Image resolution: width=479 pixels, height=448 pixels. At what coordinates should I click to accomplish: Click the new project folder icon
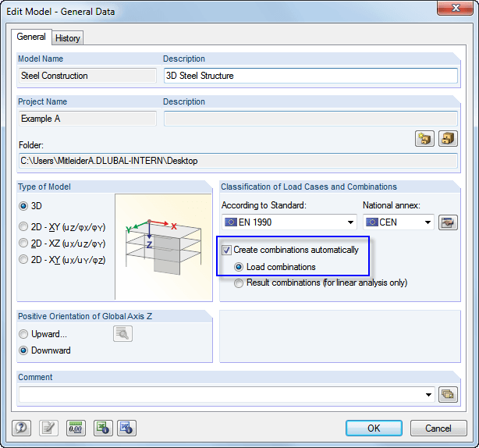click(424, 139)
